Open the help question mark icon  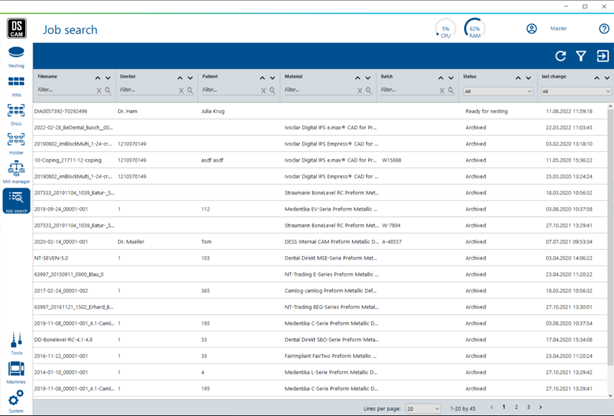(x=604, y=29)
